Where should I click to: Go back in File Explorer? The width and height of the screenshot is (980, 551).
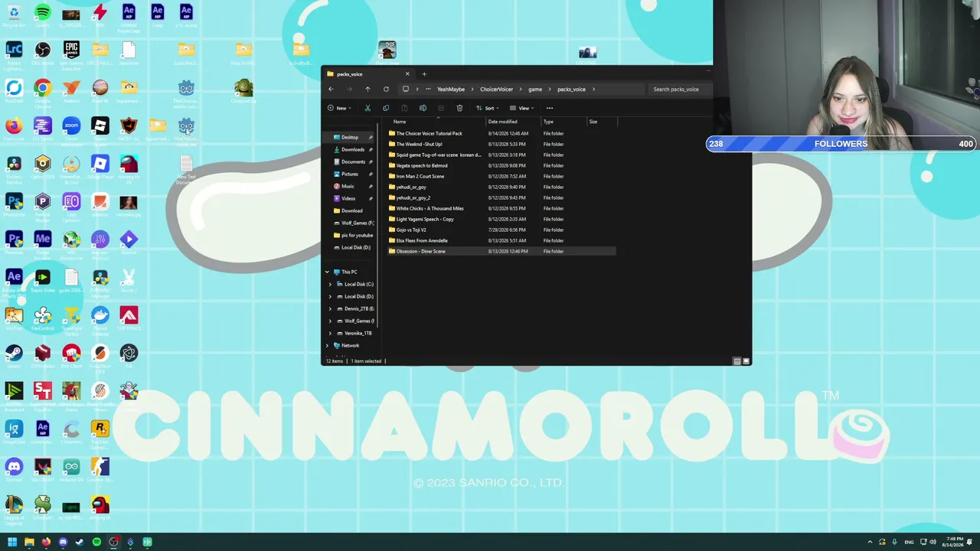coord(331,90)
